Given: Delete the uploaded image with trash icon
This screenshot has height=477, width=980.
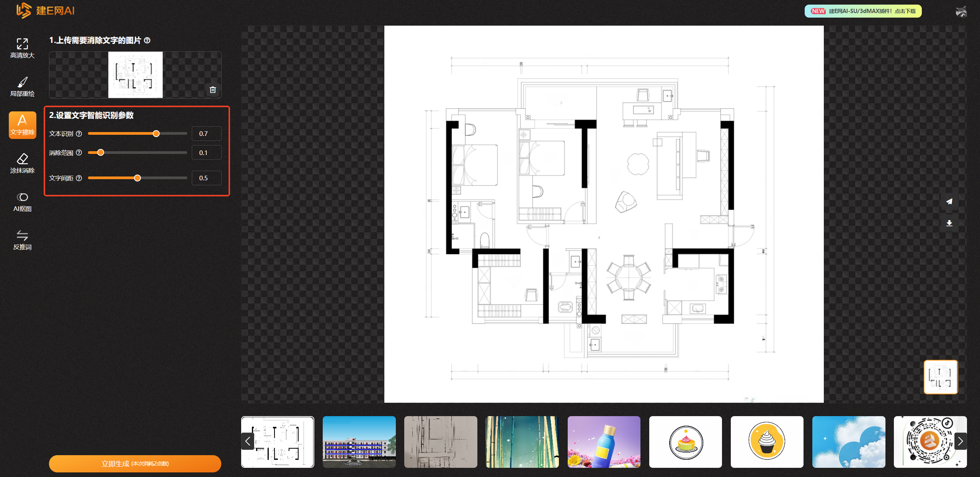Looking at the screenshot, I should click(213, 90).
